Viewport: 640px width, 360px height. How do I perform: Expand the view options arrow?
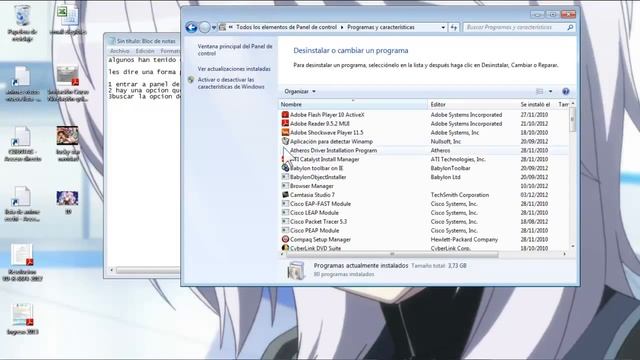[x=550, y=91]
